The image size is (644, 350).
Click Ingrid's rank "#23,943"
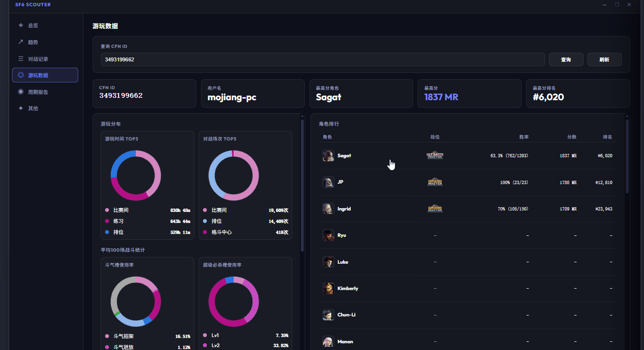coord(604,209)
